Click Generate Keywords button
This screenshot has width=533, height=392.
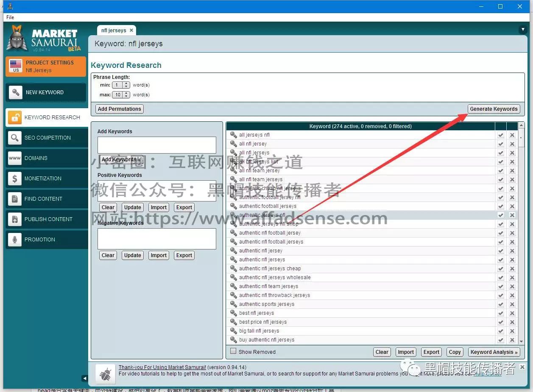(494, 109)
